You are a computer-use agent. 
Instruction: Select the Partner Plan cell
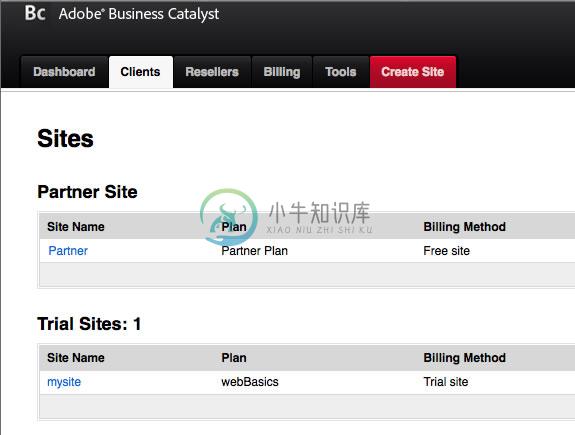coord(254,251)
